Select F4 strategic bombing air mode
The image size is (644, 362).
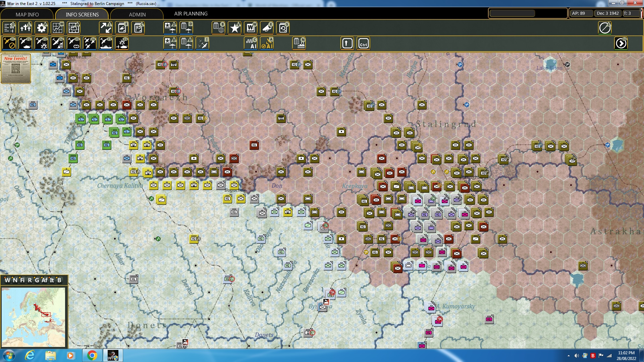pos(57,44)
